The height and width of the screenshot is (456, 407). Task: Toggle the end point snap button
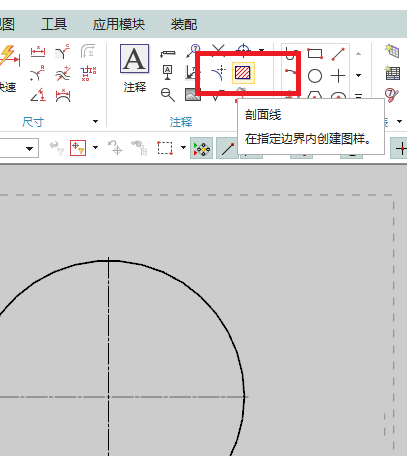[227, 148]
